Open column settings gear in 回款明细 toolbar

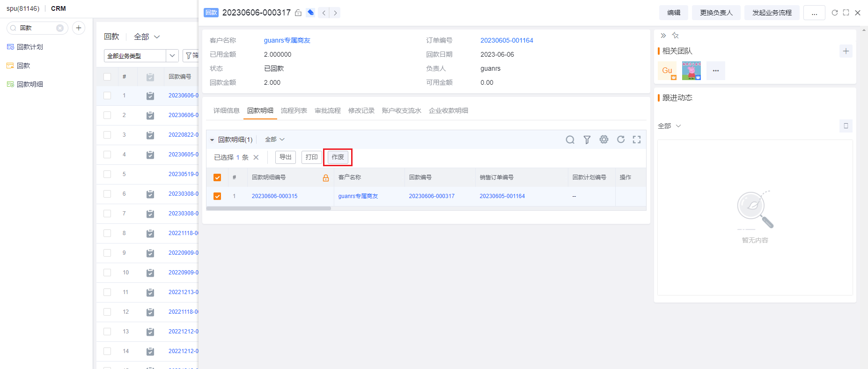[604, 140]
